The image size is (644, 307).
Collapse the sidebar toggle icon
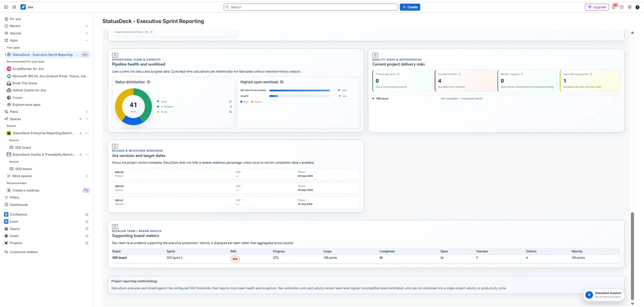coord(6,7)
